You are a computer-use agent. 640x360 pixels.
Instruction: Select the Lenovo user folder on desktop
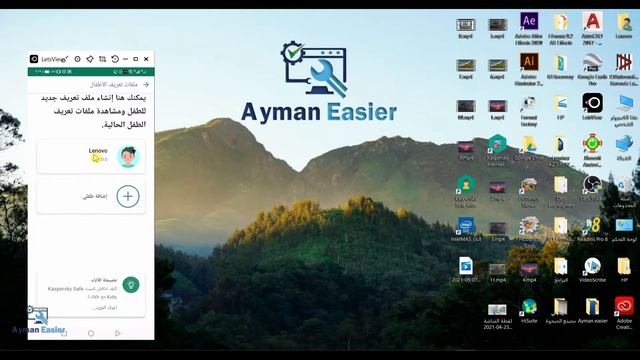click(624, 26)
